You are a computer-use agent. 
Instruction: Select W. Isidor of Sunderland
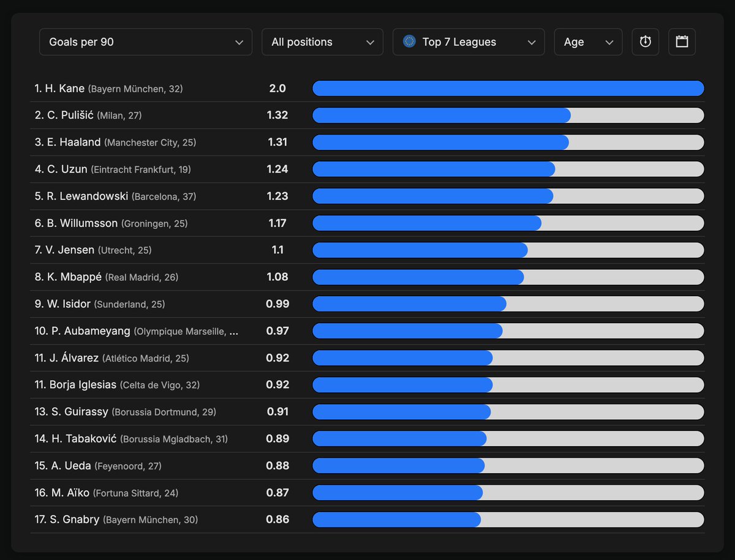click(x=100, y=304)
